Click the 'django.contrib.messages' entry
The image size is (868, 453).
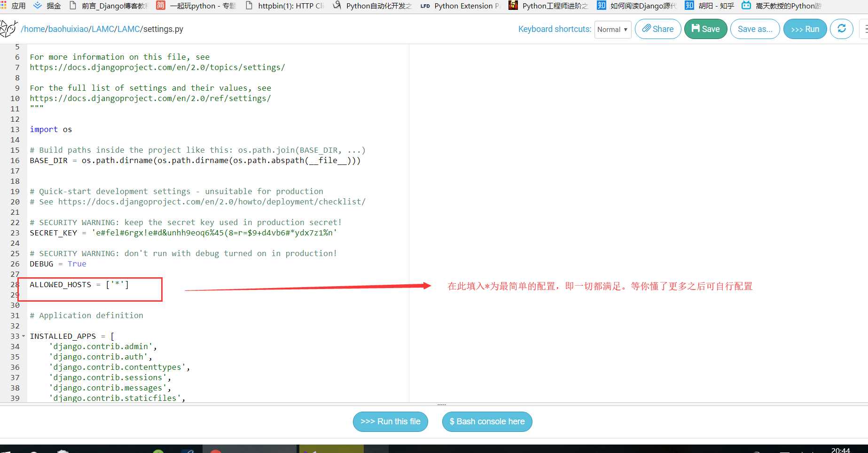click(x=110, y=388)
